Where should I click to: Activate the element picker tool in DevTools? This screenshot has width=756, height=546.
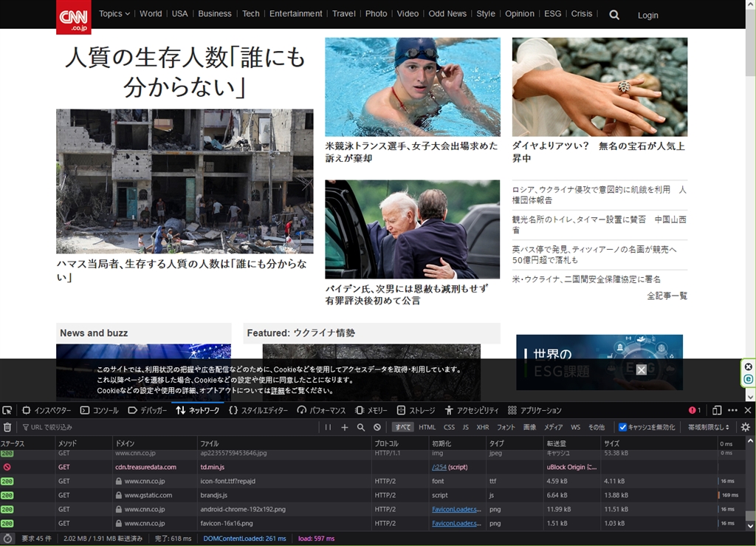(7, 410)
